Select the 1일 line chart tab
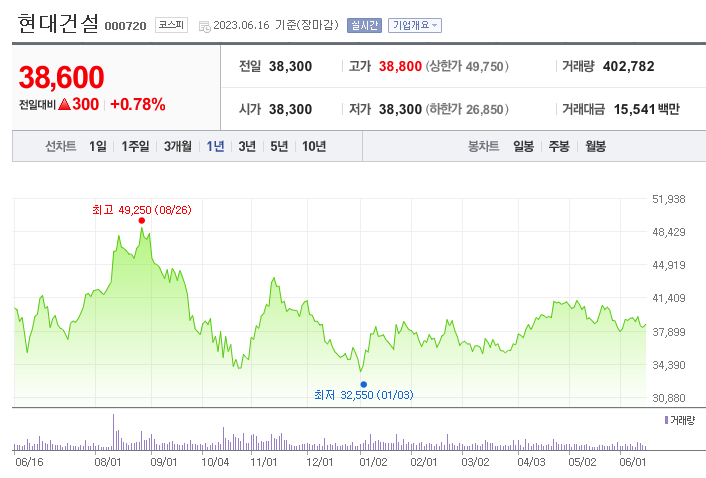The width and height of the screenshot is (706, 478). 98,146
